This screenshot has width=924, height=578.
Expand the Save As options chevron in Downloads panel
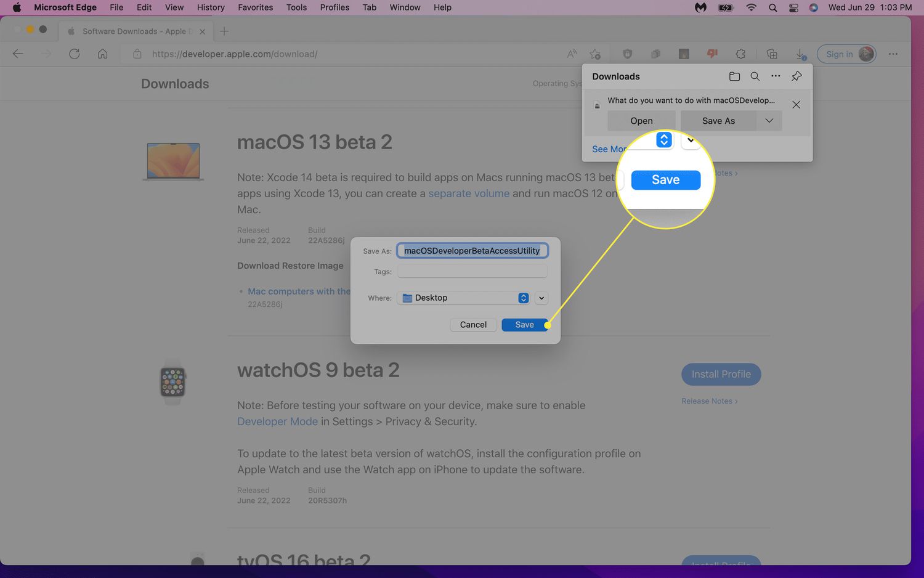click(x=769, y=121)
